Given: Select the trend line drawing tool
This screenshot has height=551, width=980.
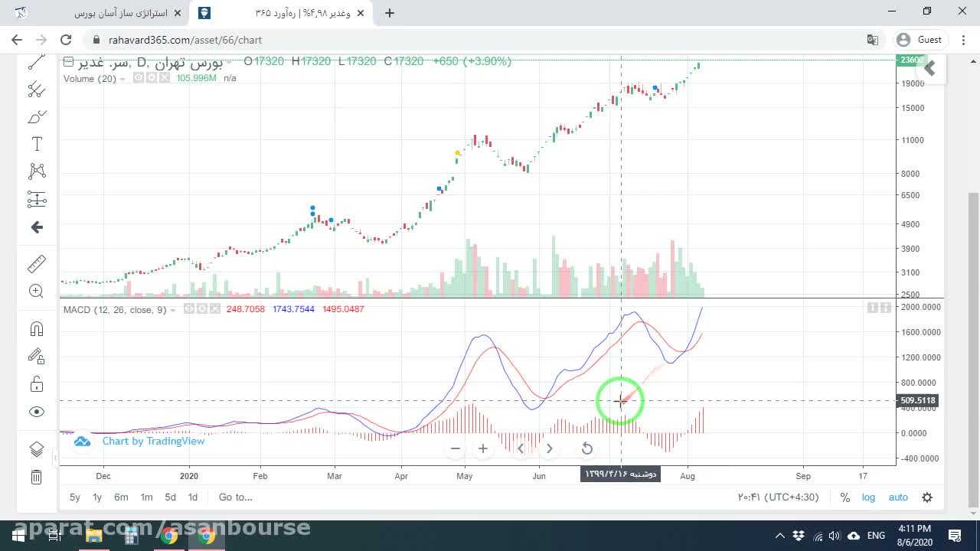Looking at the screenshot, I should click(x=36, y=63).
